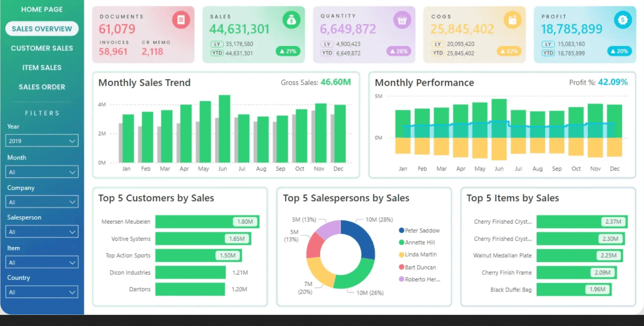Click Sales LY value 35,176,580
Image resolution: width=644 pixels, height=326 pixels.
[239, 44]
